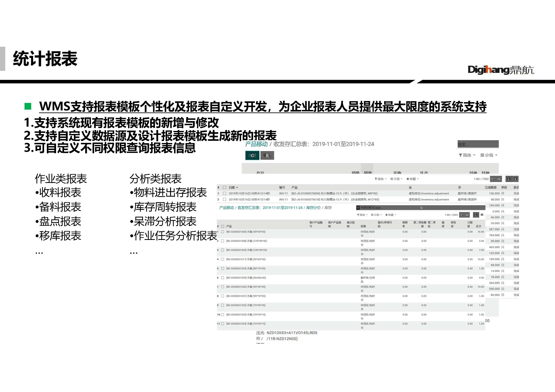Click the 配件库/日用品 location cell

(368, 280)
